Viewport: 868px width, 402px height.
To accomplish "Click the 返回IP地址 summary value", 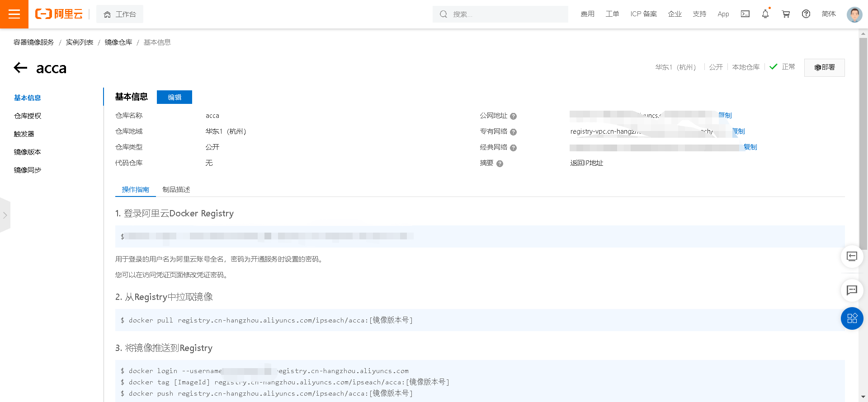I will click(x=587, y=163).
